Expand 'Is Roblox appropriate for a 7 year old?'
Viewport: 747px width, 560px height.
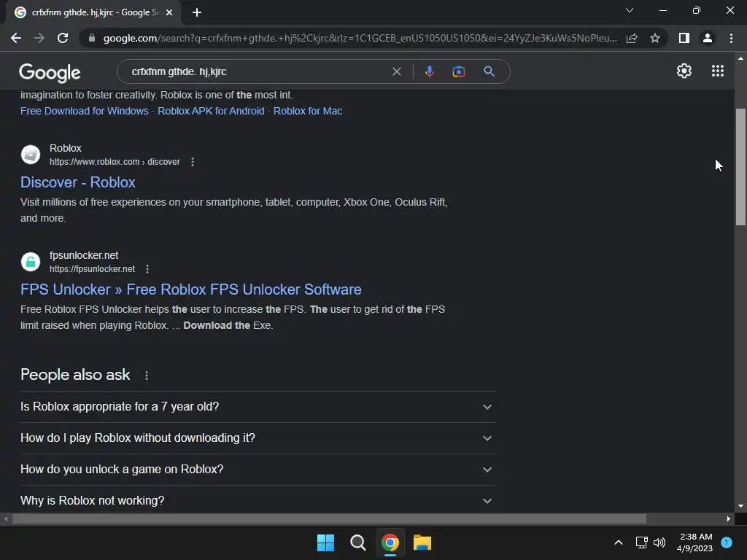click(x=258, y=407)
